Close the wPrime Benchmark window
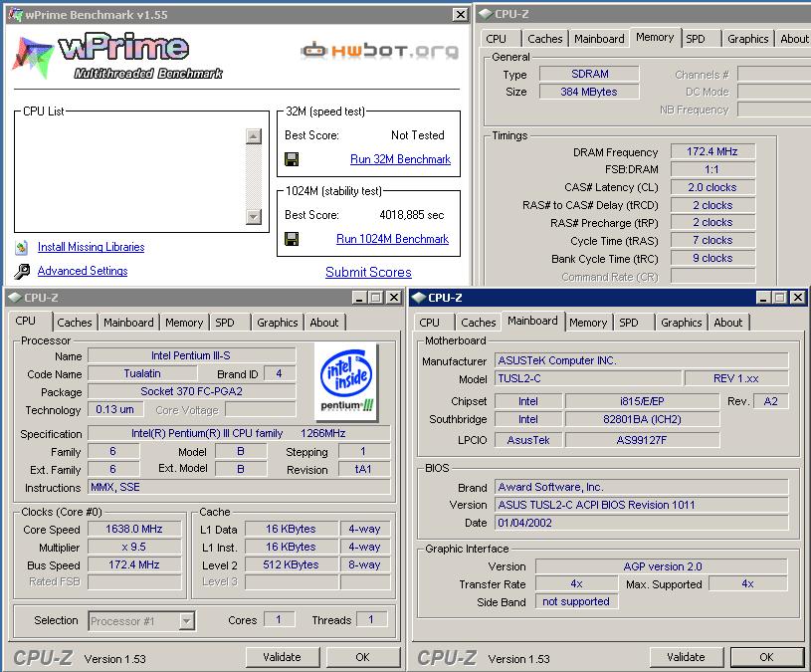This screenshot has width=811, height=672. pyautogui.click(x=461, y=15)
